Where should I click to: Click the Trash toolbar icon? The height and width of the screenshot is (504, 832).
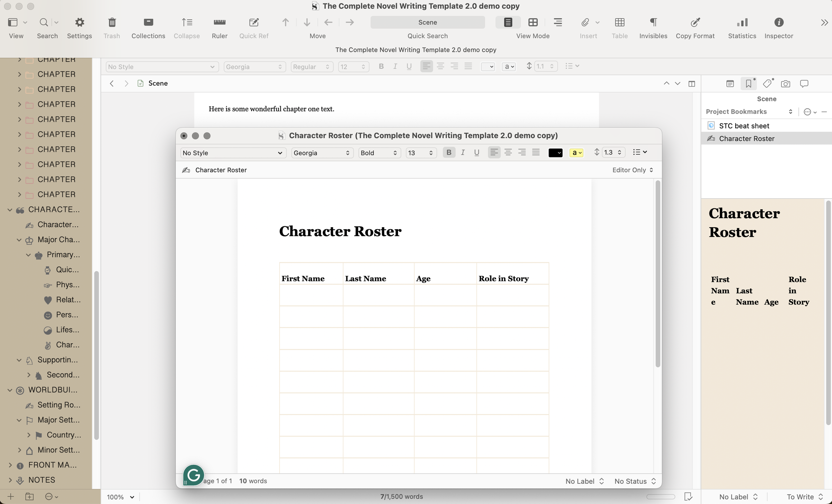pos(112,22)
